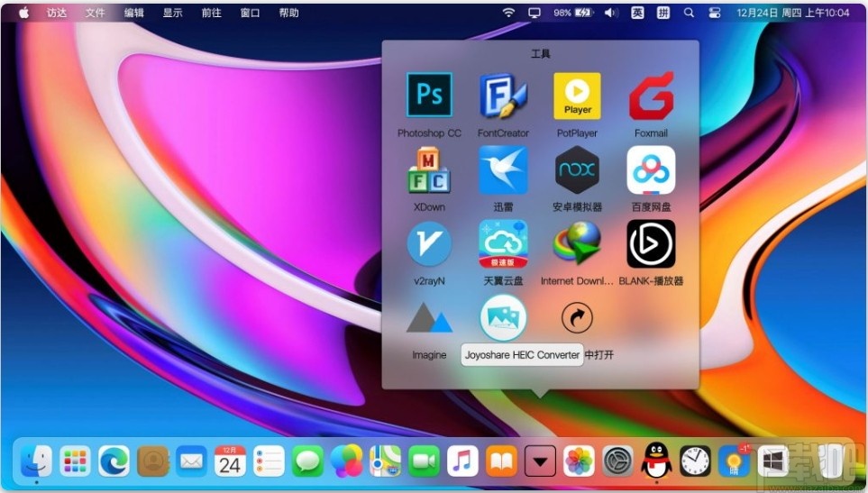Click the Imagine app icon
Screen dimensions: 868x493
[429, 317]
